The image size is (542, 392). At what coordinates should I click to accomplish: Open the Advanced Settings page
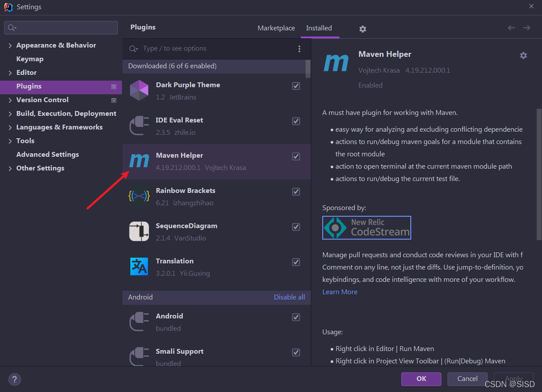click(48, 155)
